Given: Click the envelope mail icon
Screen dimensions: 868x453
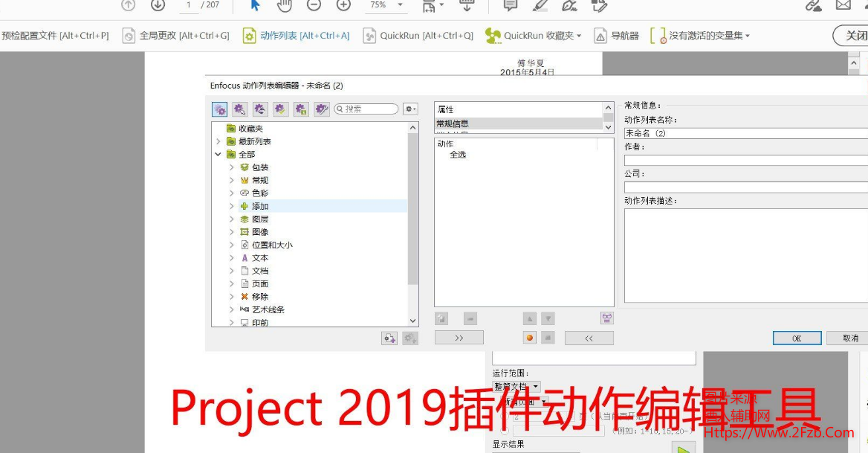Looking at the screenshot, I should coord(843,5).
